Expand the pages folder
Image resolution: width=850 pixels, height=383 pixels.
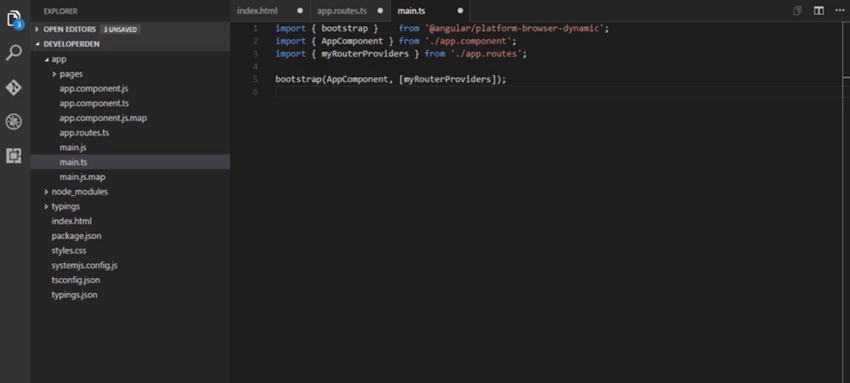coord(71,74)
